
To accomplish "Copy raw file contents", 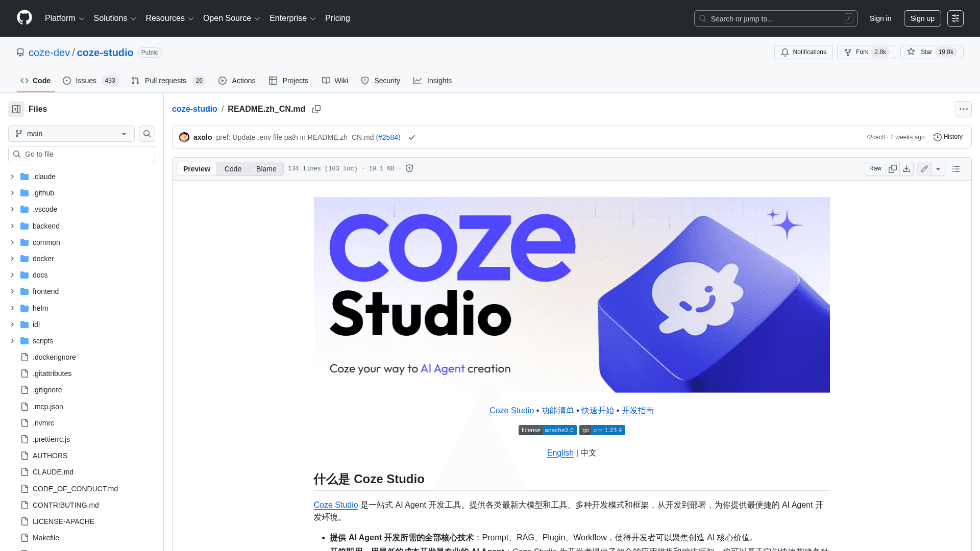I will [893, 168].
